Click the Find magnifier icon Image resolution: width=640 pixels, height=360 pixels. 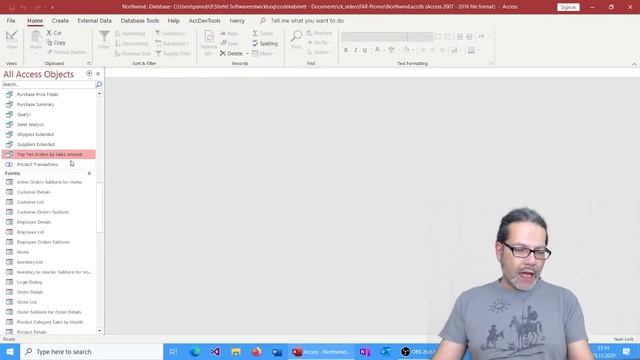pos(296,36)
